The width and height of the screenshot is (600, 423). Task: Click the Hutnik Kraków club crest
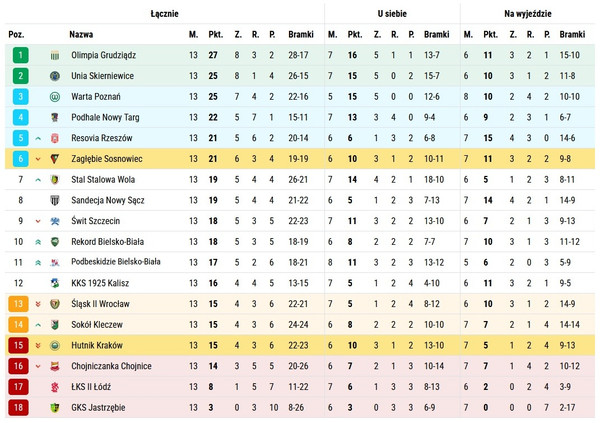pos(55,345)
